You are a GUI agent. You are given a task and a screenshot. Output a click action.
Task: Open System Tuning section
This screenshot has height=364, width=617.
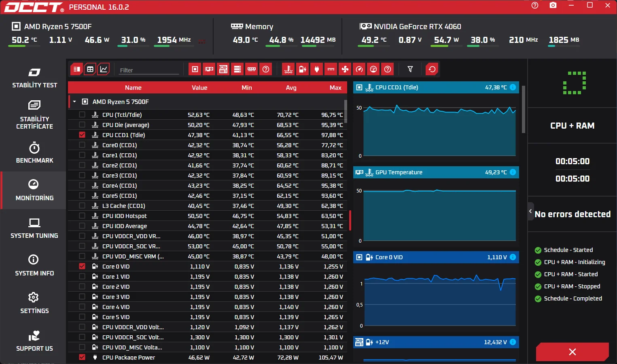pos(34,228)
